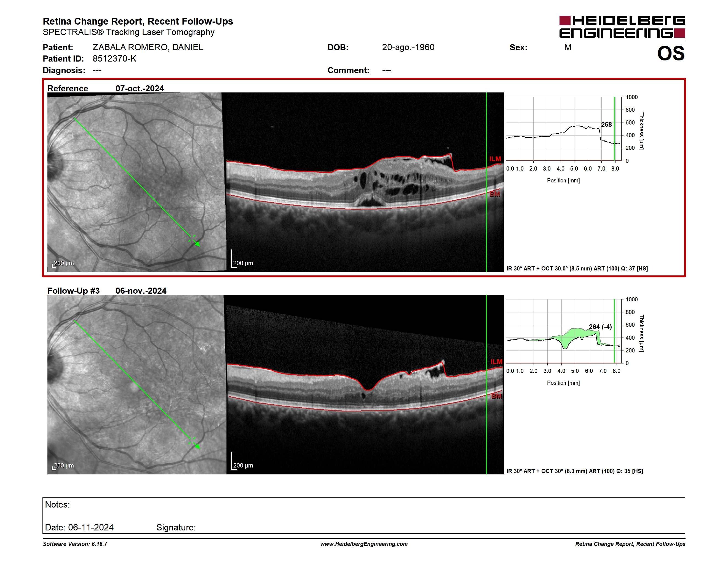Click the footer text 'Retina Change Report, Recent Follow-Ups'
The width and height of the screenshot is (728, 563).
(630, 544)
